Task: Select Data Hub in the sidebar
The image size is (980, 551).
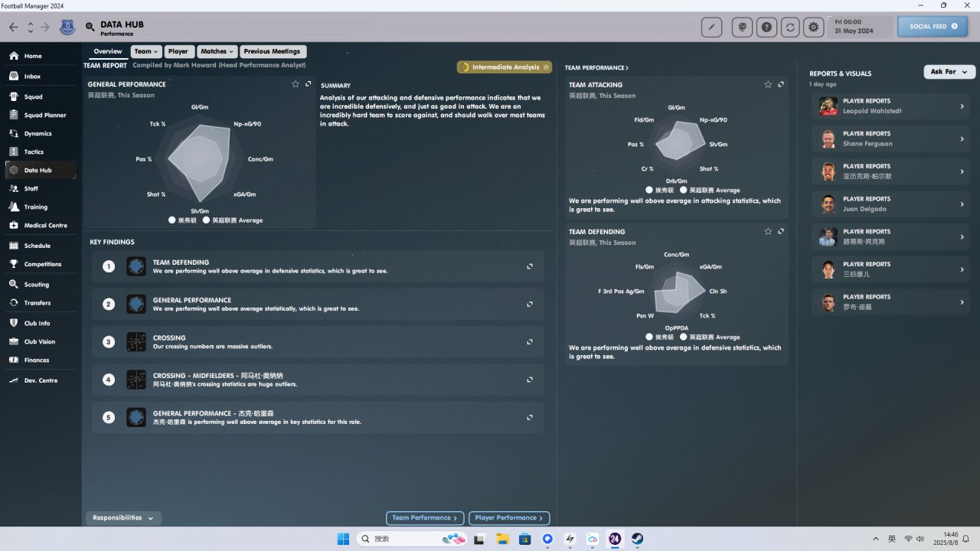Action: tap(41, 171)
